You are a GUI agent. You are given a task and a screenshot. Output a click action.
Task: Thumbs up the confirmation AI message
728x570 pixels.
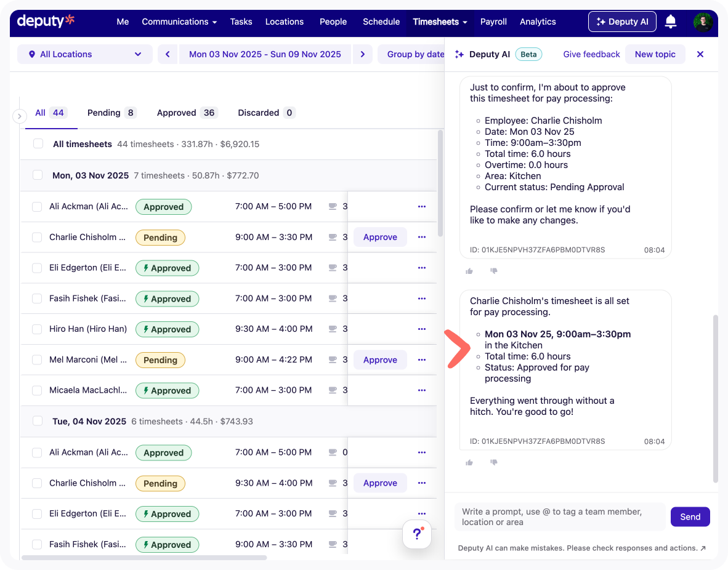469,271
